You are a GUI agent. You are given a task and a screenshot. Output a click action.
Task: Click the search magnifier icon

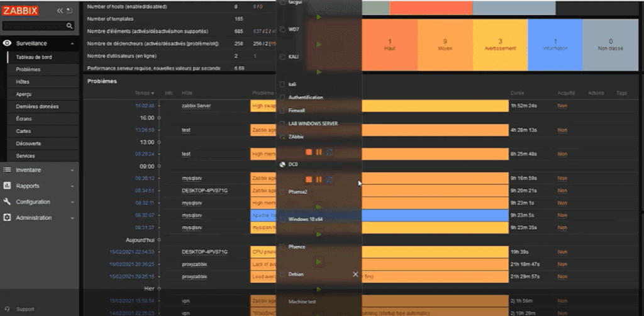pyautogui.click(x=70, y=26)
